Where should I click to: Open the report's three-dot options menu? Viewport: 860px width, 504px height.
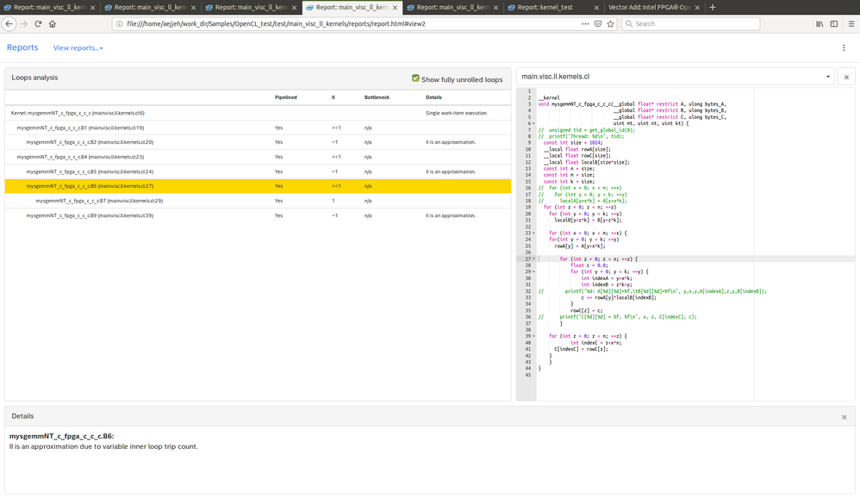click(x=844, y=48)
